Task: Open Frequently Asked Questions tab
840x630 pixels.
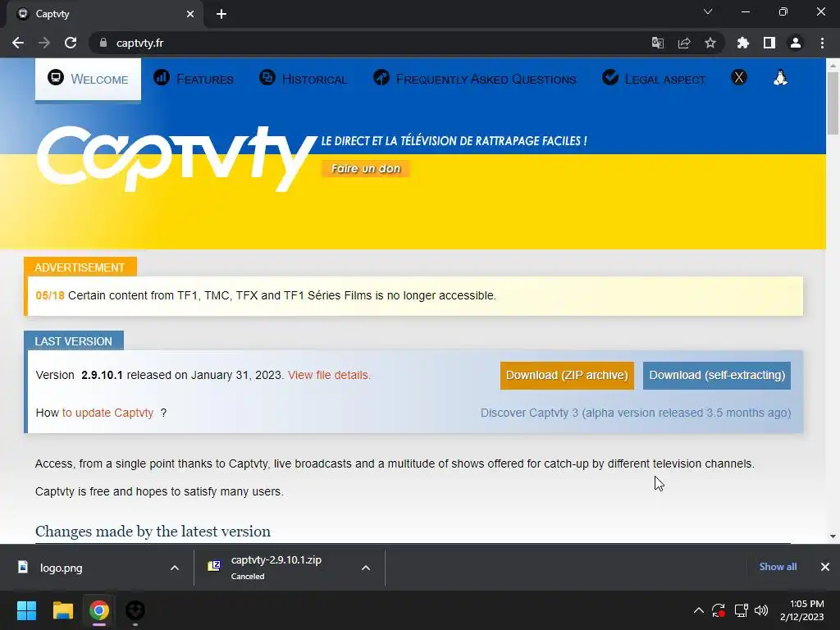Action: click(475, 79)
